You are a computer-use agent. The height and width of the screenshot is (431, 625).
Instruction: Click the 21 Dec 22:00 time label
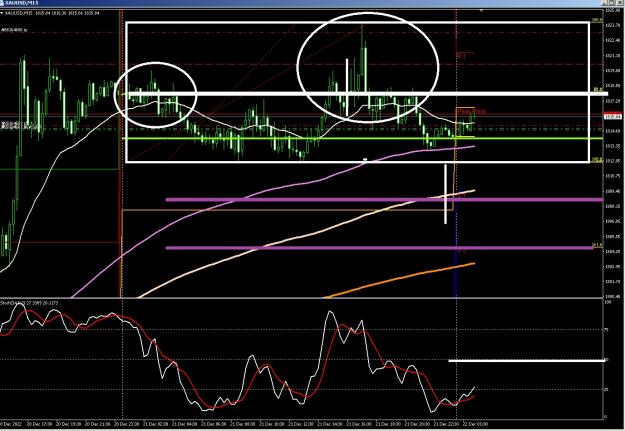(x=447, y=424)
